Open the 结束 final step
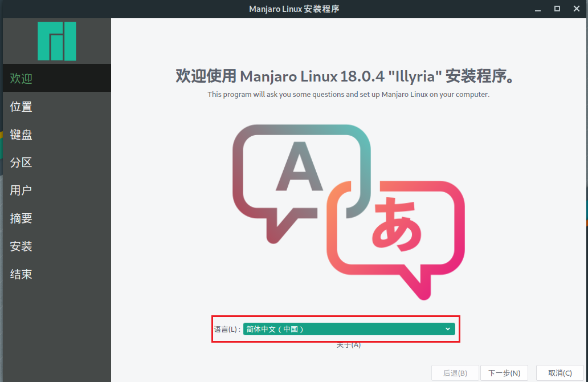The width and height of the screenshot is (588, 382). 21,274
